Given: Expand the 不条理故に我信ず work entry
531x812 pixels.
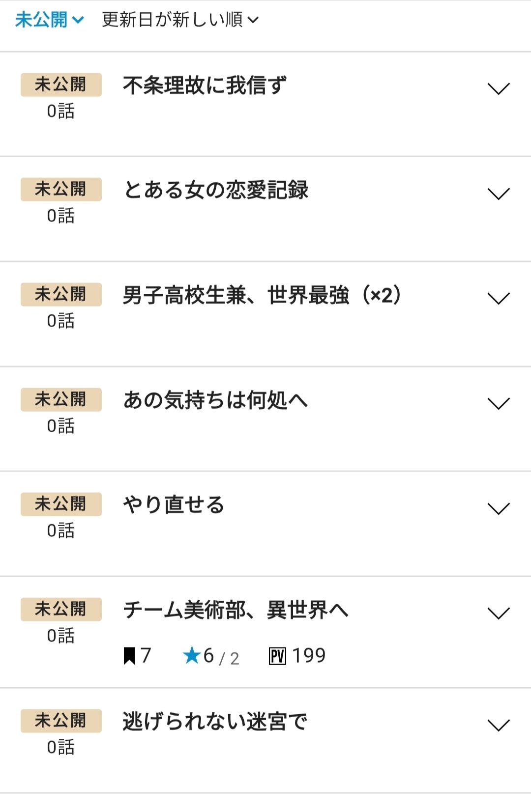Looking at the screenshot, I should coord(498,88).
